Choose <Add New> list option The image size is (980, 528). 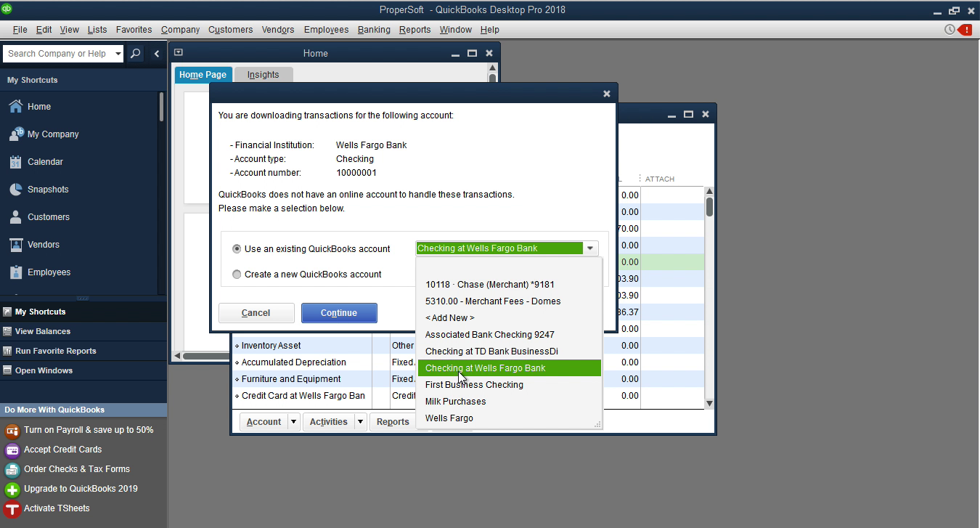coord(510,318)
